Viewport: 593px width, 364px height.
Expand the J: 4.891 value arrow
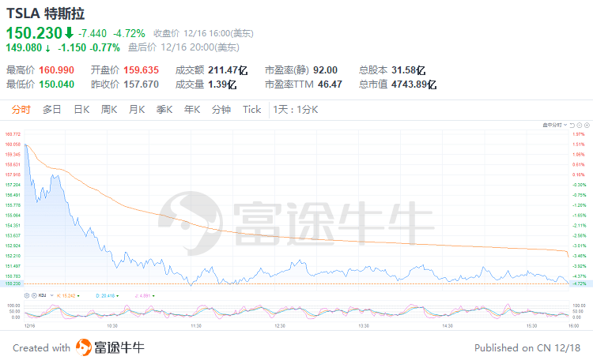(x=153, y=296)
